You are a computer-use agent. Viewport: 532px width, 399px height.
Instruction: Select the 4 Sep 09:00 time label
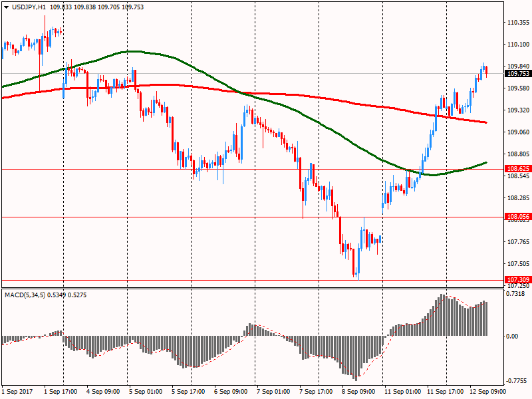(x=103, y=392)
